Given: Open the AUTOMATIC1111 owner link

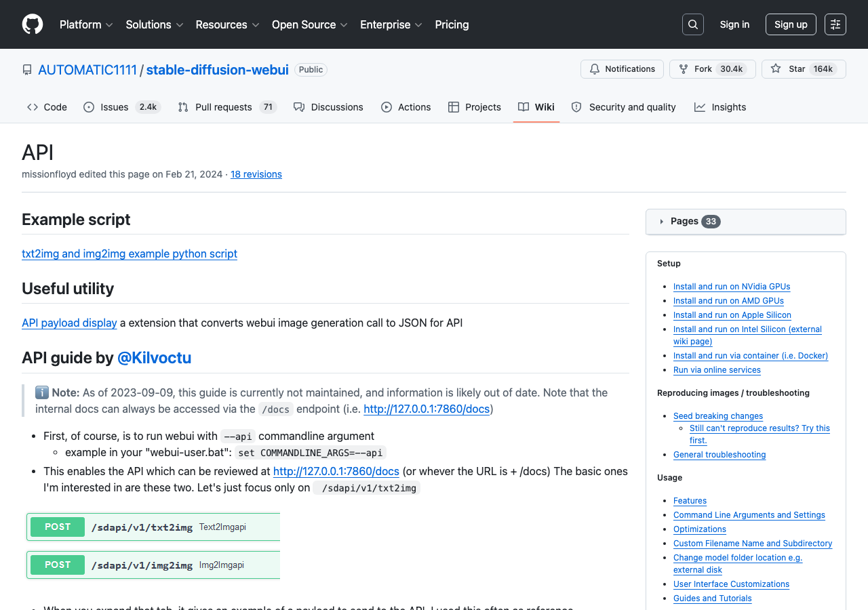Looking at the screenshot, I should (87, 70).
